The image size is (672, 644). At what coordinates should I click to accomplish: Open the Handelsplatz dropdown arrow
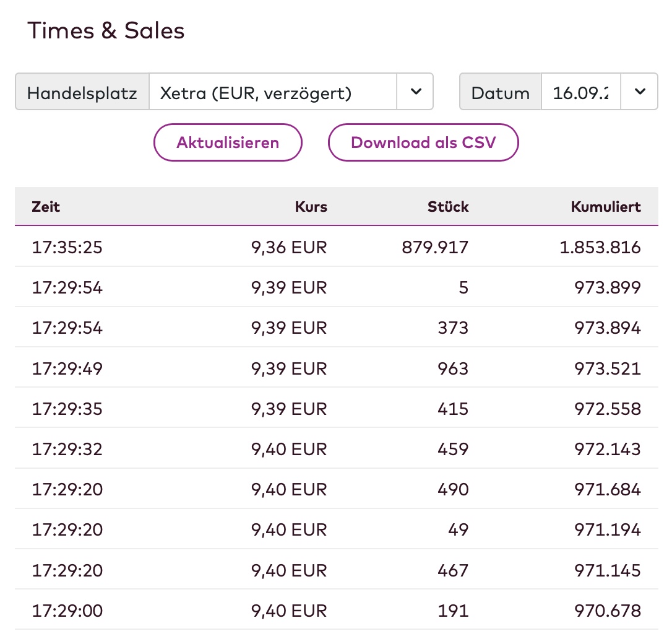tap(415, 92)
